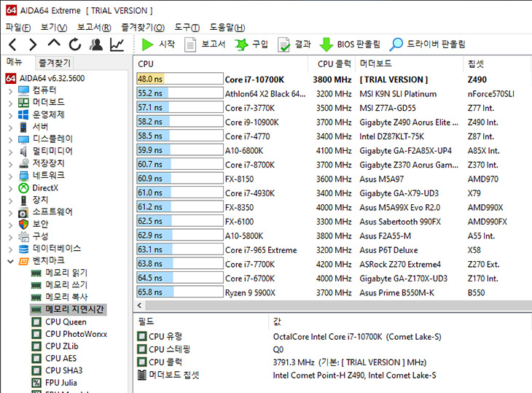This screenshot has height=393, width=532.
Task: Click horizontal scrollbar left arrow
Action: click(x=139, y=306)
